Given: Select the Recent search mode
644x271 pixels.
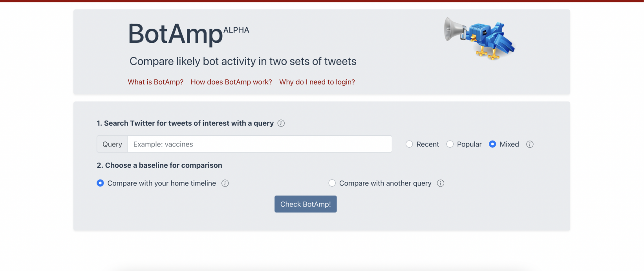Looking at the screenshot, I should pyautogui.click(x=409, y=144).
